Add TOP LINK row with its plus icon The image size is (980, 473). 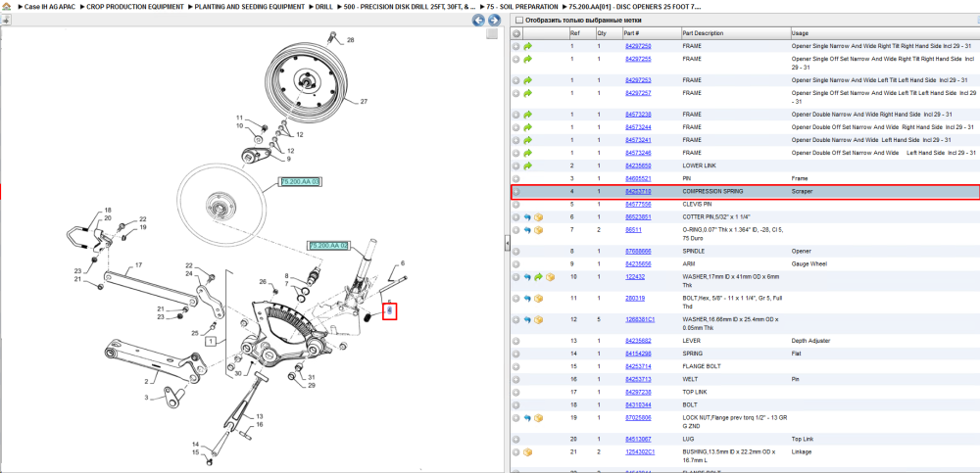coord(516,393)
